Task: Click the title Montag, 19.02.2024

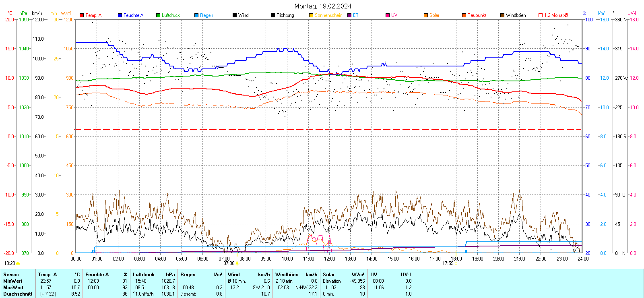Action: click(x=322, y=6)
